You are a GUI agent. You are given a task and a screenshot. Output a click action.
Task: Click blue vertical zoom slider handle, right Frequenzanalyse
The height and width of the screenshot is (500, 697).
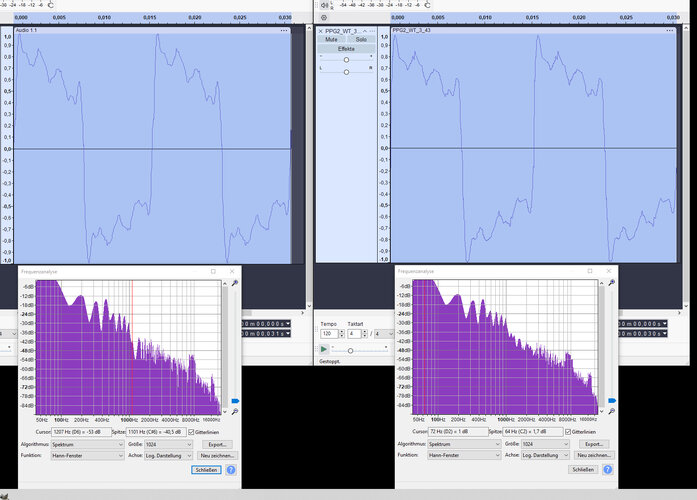point(612,401)
